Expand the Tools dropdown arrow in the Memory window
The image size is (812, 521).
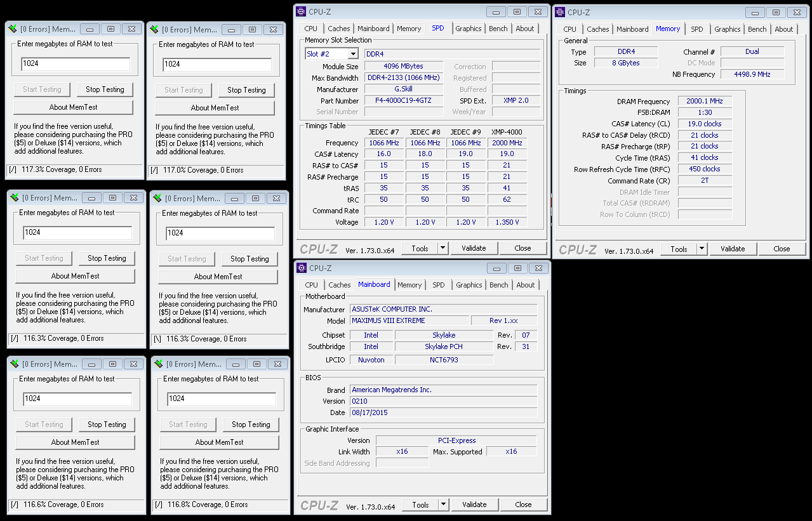(x=702, y=249)
